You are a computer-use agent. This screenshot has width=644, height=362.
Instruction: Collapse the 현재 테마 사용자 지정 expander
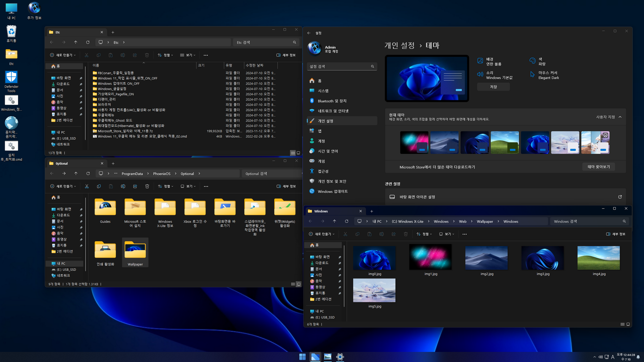[620, 117]
